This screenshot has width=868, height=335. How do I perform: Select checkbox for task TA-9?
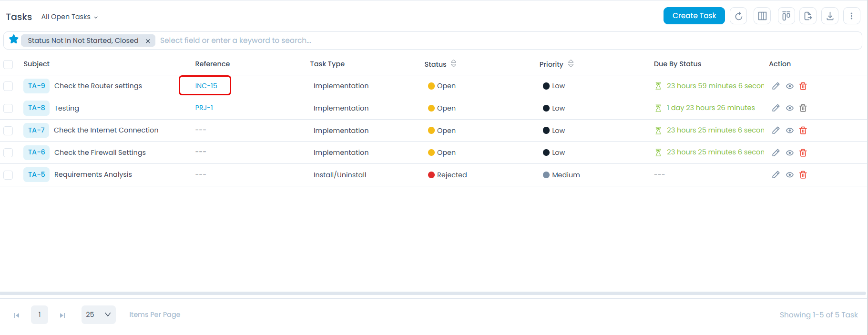8,86
